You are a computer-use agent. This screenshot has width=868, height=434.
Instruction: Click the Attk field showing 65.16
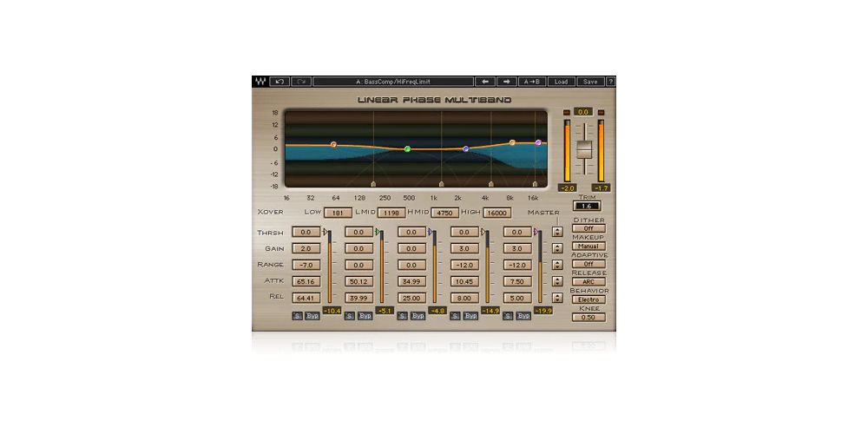(x=306, y=281)
